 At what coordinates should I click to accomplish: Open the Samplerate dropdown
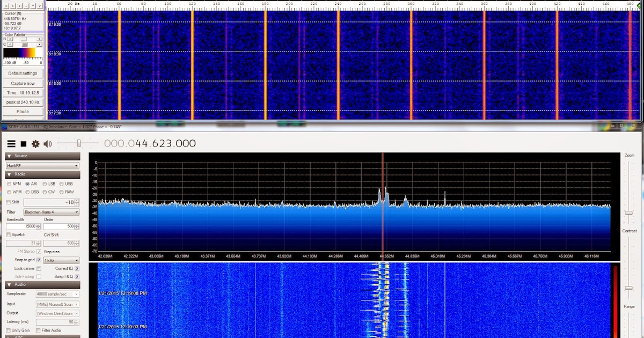(x=57, y=294)
